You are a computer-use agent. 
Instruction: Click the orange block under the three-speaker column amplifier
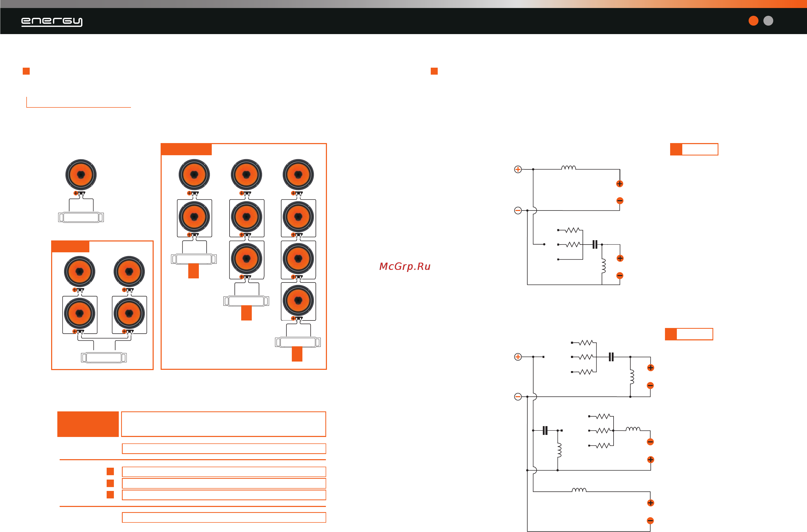(246, 313)
